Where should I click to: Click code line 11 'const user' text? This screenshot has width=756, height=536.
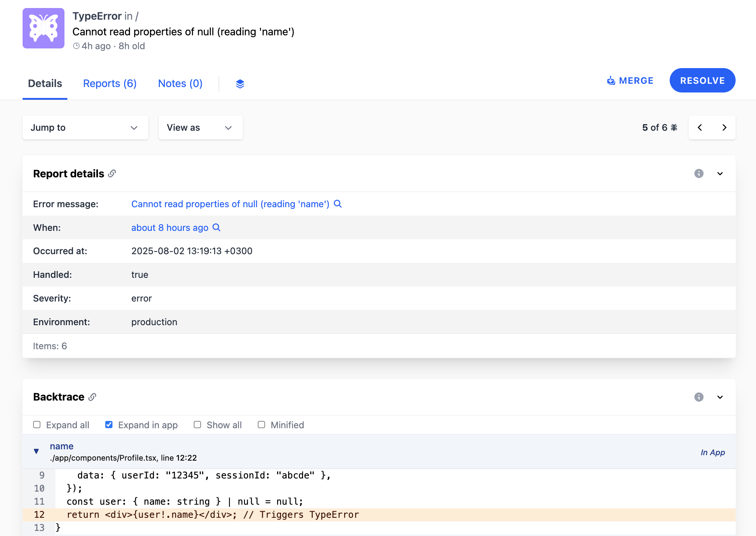tap(185, 501)
